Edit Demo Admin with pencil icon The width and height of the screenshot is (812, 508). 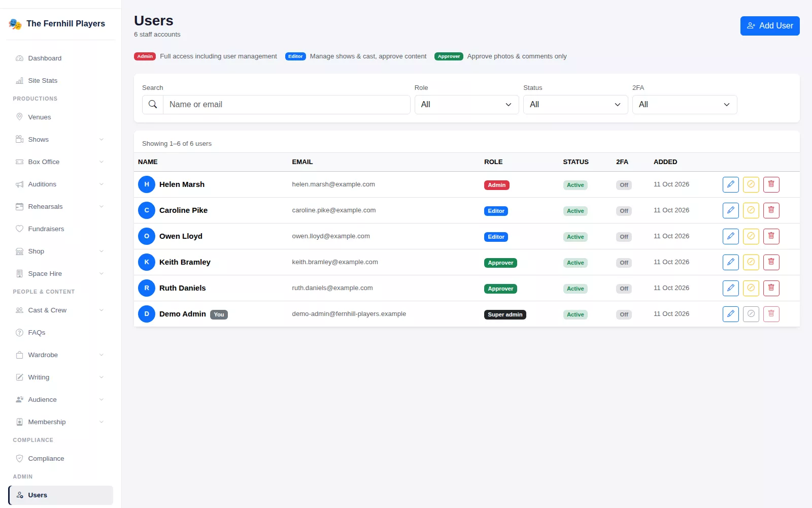click(730, 314)
